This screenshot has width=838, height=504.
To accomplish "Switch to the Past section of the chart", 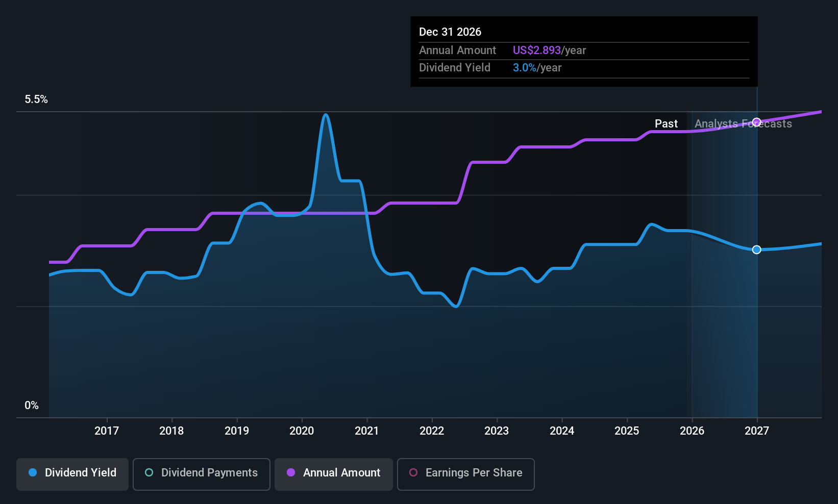I will [x=666, y=123].
